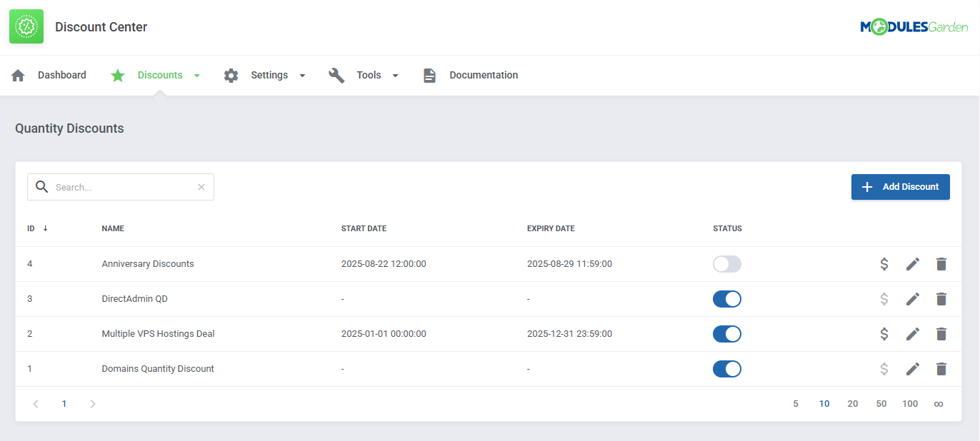Screen dimensions: 980x441
Task: Delete the Multiple VPS Hostings Deal
Action: [x=941, y=333]
